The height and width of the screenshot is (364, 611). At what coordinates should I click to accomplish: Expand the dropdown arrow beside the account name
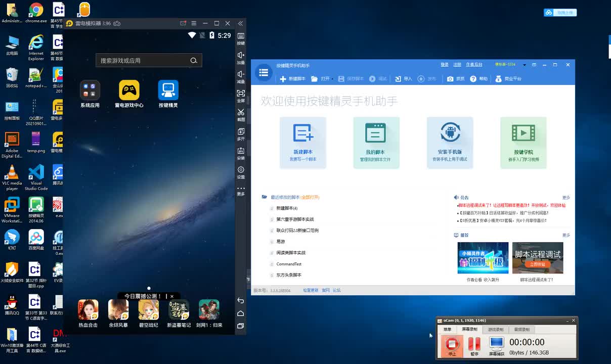click(525, 65)
